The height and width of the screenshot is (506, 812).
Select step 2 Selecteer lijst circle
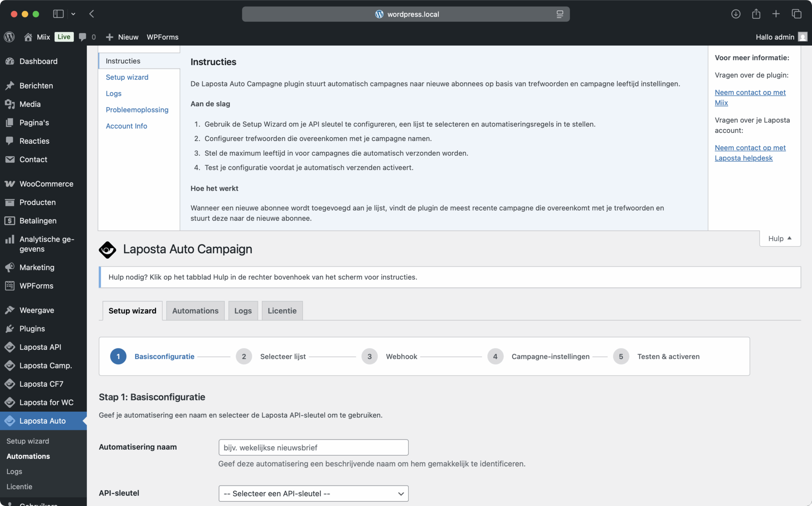point(244,357)
